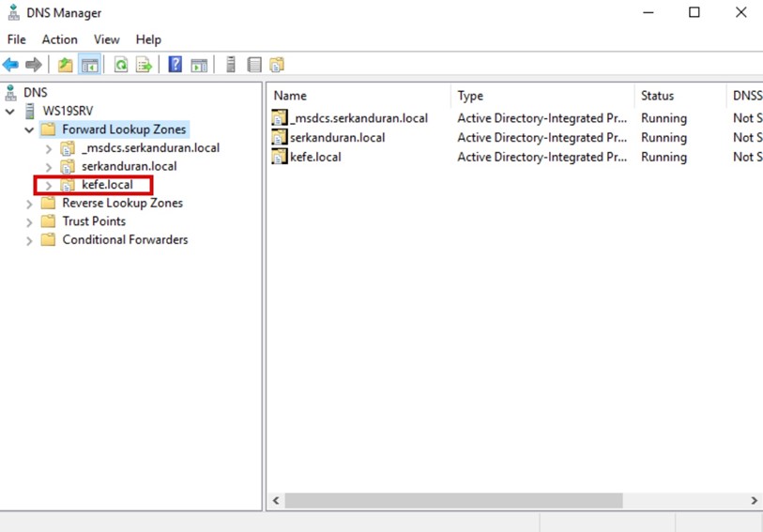Click the Refresh toolbar icon
The image size is (763, 532).
click(121, 64)
